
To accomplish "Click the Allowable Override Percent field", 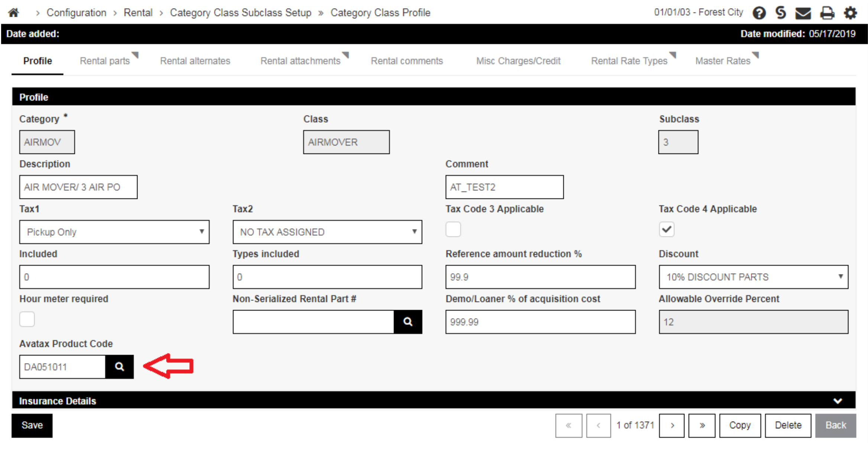I will point(754,322).
